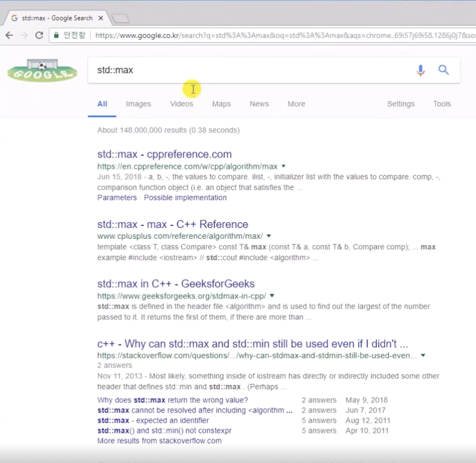Switch to the News tab
The height and width of the screenshot is (463, 476).
click(259, 104)
